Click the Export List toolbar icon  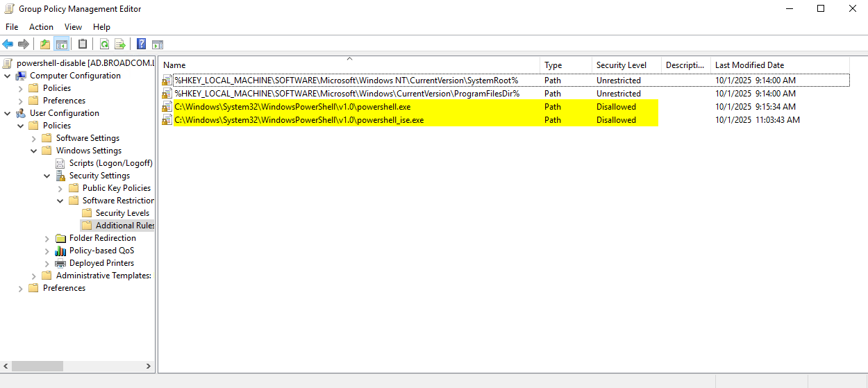pyautogui.click(x=120, y=44)
